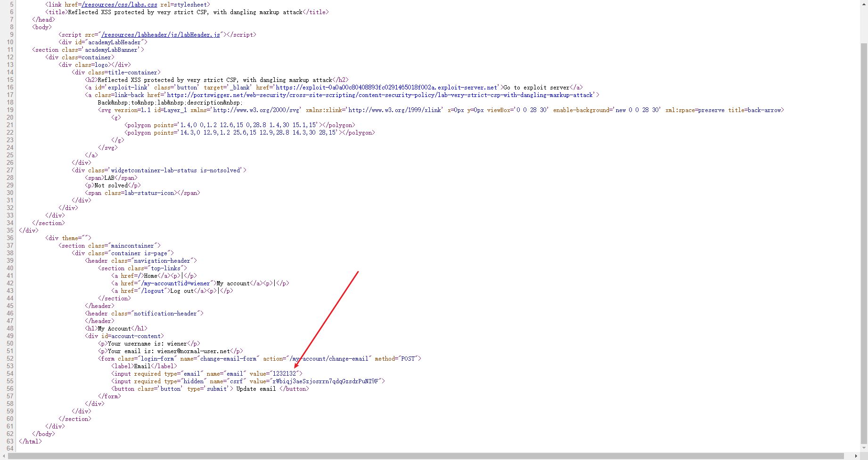Click the span "LAB" line

[111, 178]
